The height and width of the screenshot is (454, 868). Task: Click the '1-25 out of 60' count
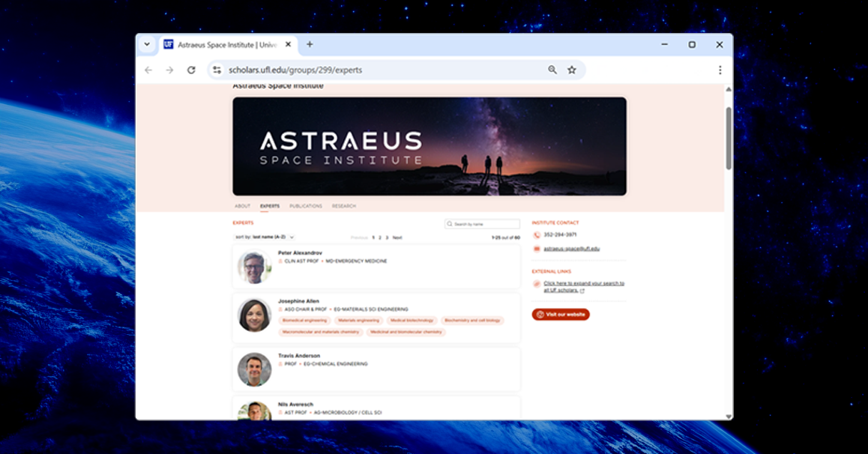[505, 237]
